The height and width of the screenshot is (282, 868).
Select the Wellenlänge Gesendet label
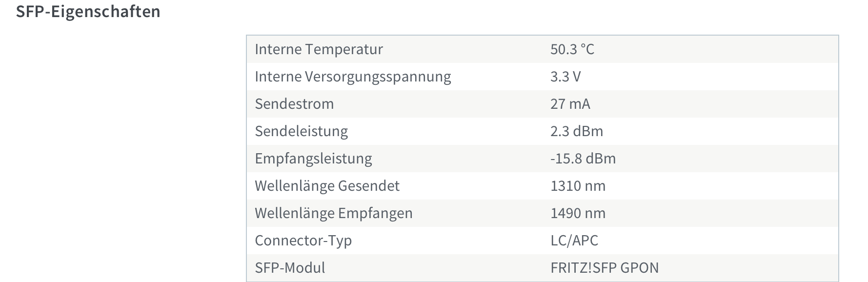click(327, 186)
